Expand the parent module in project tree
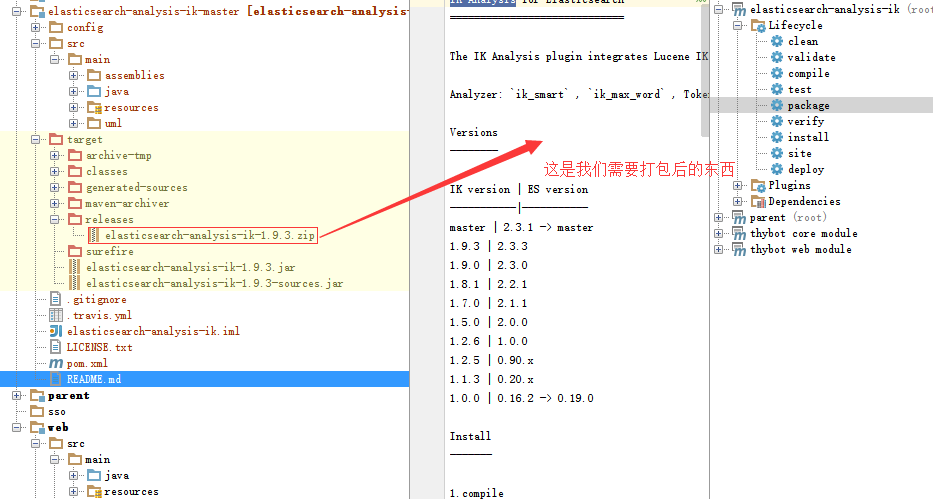 click(17, 396)
